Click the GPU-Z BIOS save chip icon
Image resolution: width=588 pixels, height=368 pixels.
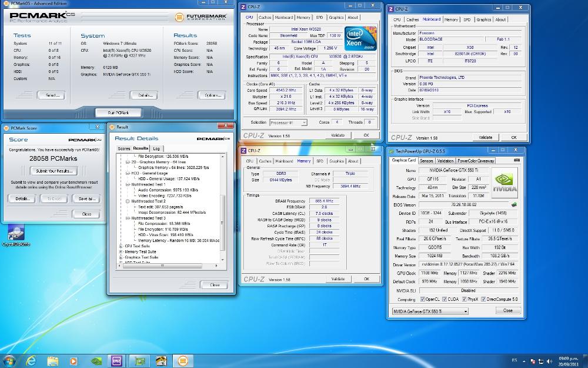(514, 205)
